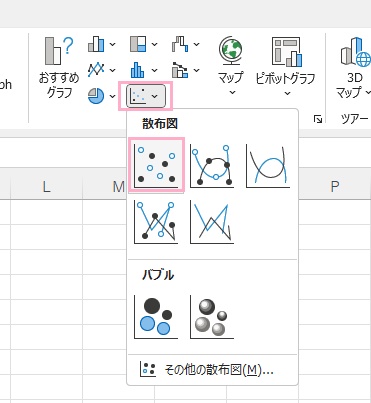The width and height of the screenshot is (371, 403).
Task: Click the hierarchy treemap chart icon
Action: [x=138, y=44]
